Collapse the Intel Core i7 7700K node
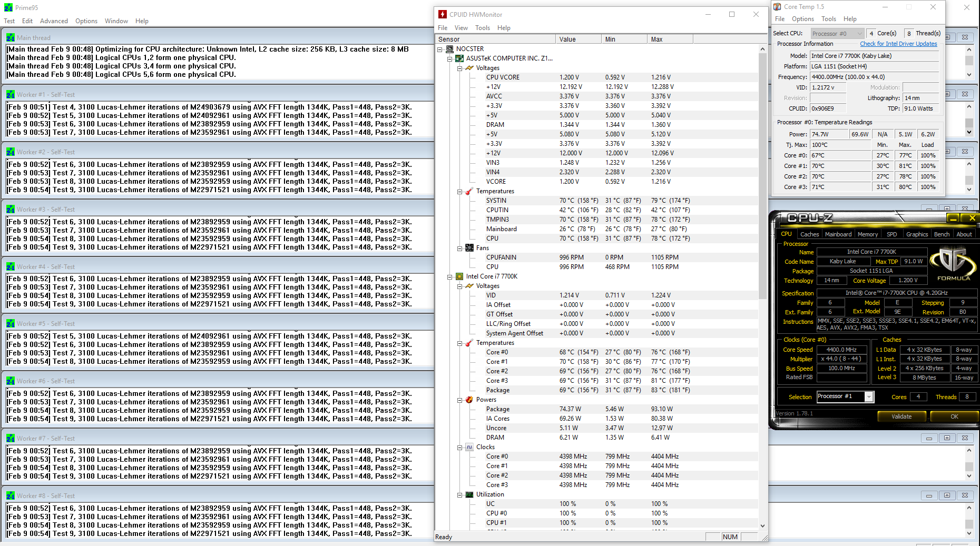The image size is (980, 546). click(449, 276)
